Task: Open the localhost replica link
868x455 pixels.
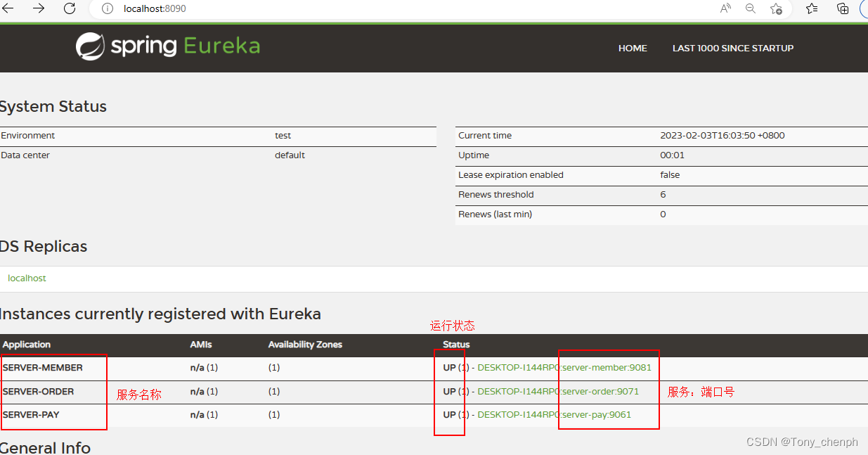Action: pyautogui.click(x=27, y=278)
